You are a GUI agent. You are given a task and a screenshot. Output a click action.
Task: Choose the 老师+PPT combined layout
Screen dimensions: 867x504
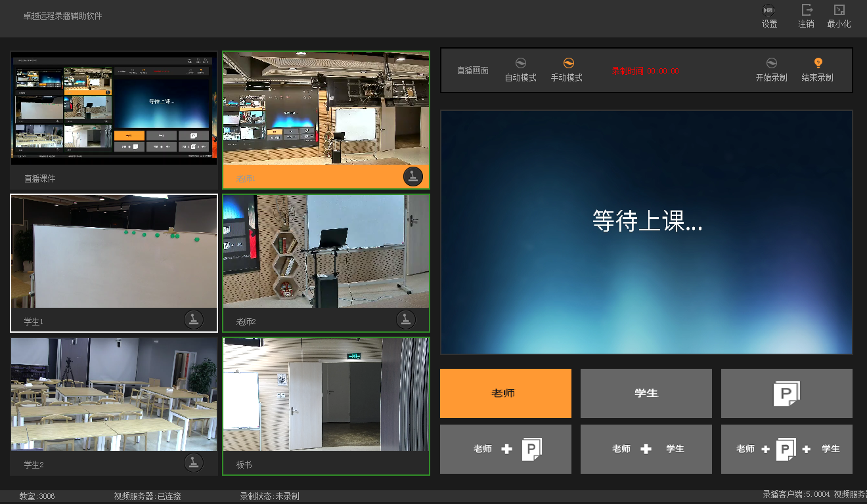click(505, 449)
